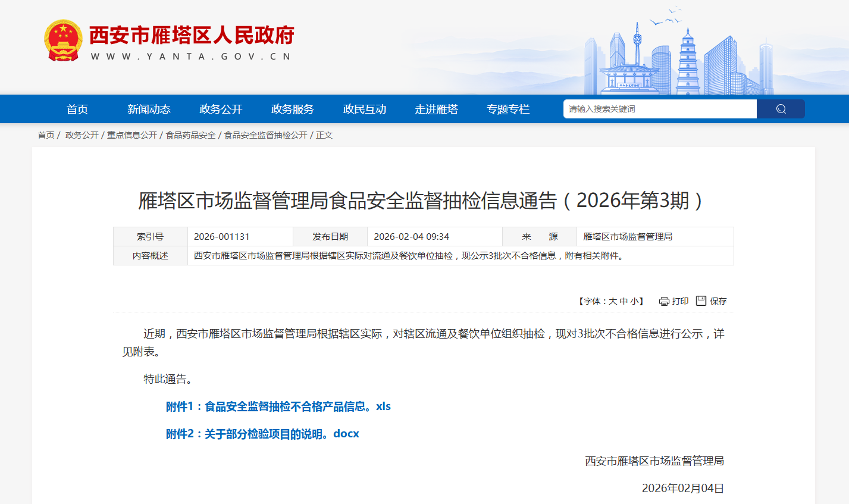849x504 pixels.
Task: Open 政务公开 in the navigation bar
Action: (221, 109)
